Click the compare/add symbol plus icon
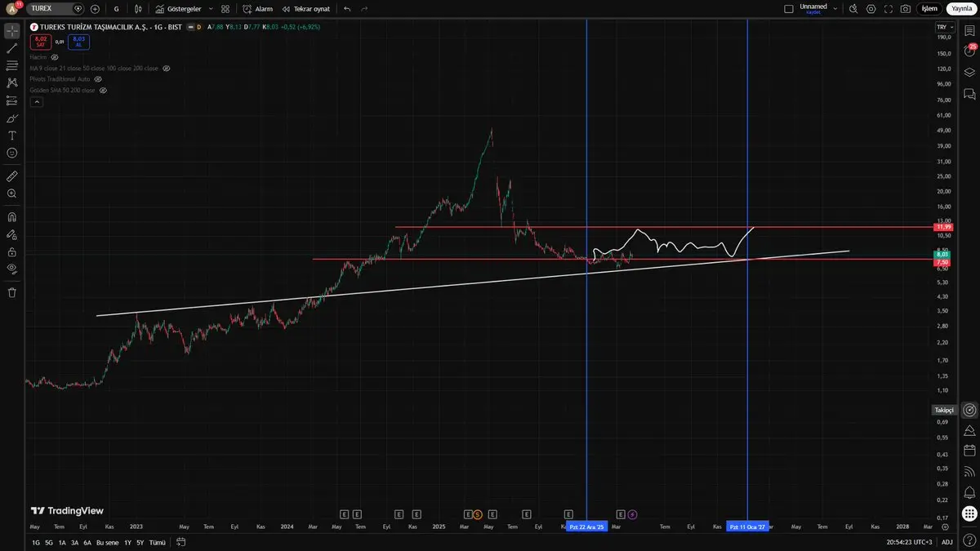This screenshot has height=551, width=980. pyautogui.click(x=96, y=8)
